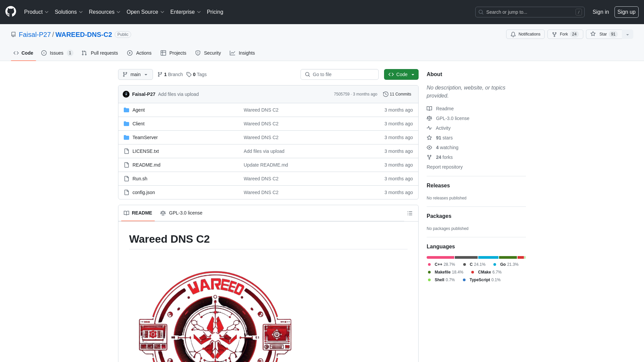Click the config.json file icon
Image resolution: width=644 pixels, height=362 pixels.
click(126, 192)
